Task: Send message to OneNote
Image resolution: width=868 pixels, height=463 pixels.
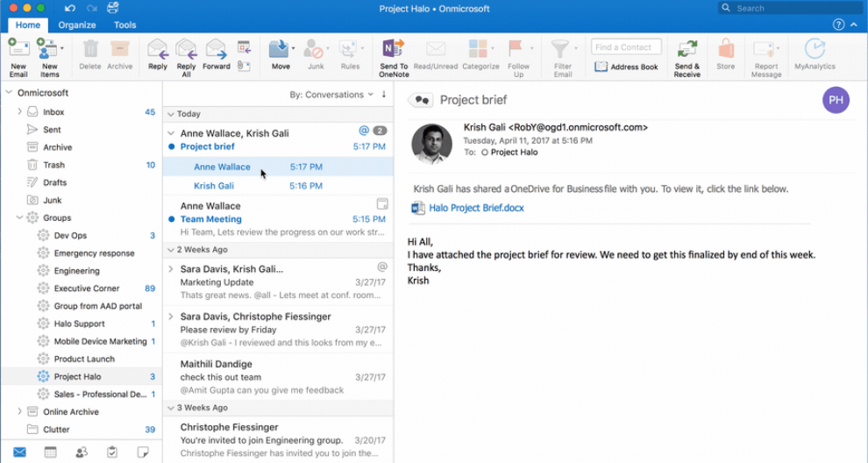Action: click(394, 58)
